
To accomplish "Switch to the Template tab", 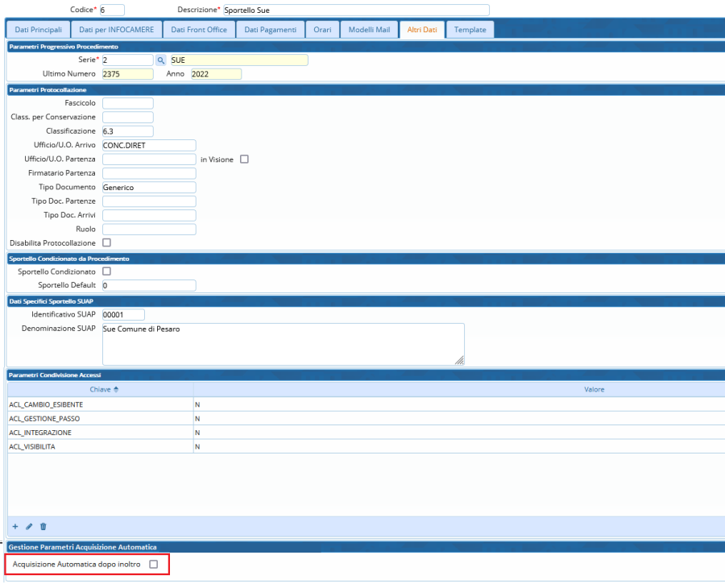I will [470, 30].
